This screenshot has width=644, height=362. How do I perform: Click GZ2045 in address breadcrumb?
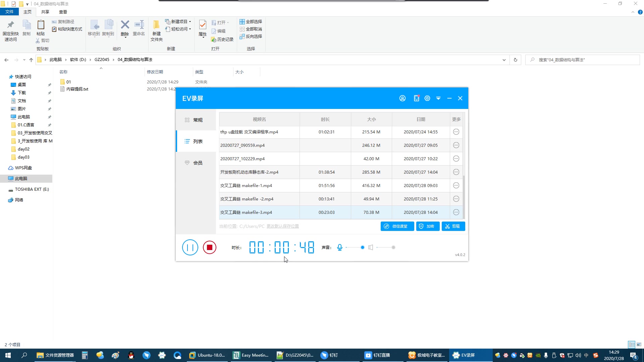(x=102, y=60)
